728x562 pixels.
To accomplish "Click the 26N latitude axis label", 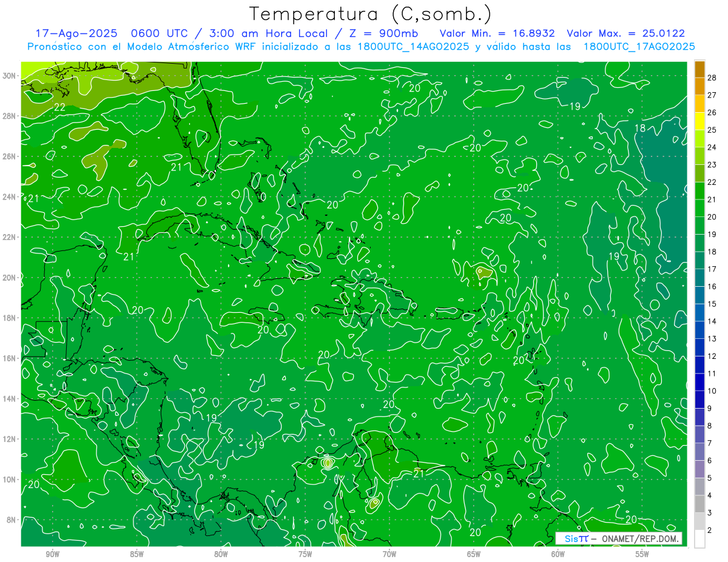I will [x=10, y=156].
